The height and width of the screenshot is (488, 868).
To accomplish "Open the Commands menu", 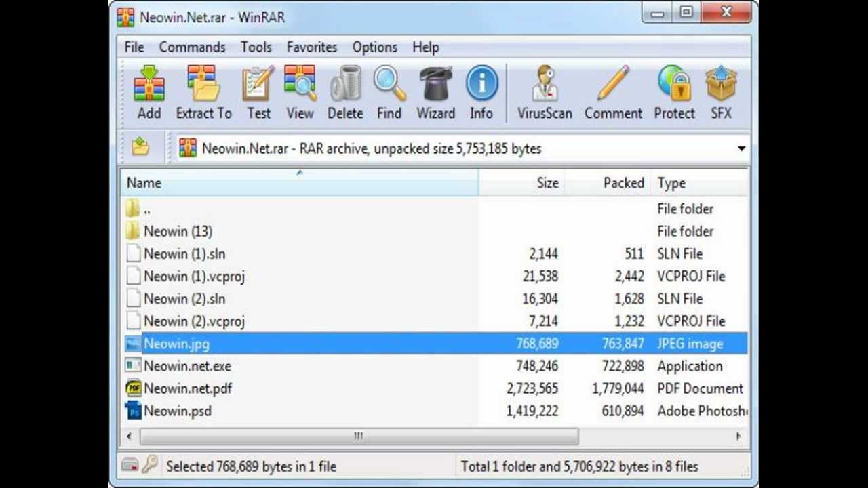I will [x=192, y=47].
